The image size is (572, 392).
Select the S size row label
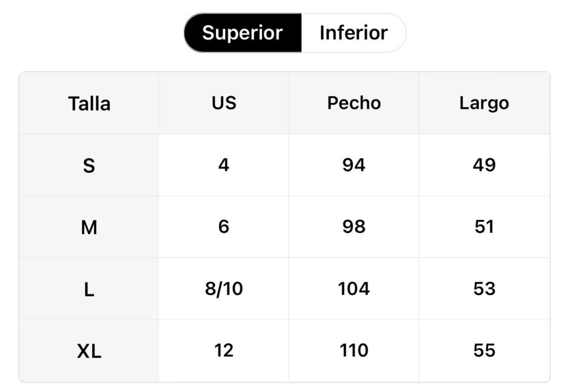click(89, 165)
